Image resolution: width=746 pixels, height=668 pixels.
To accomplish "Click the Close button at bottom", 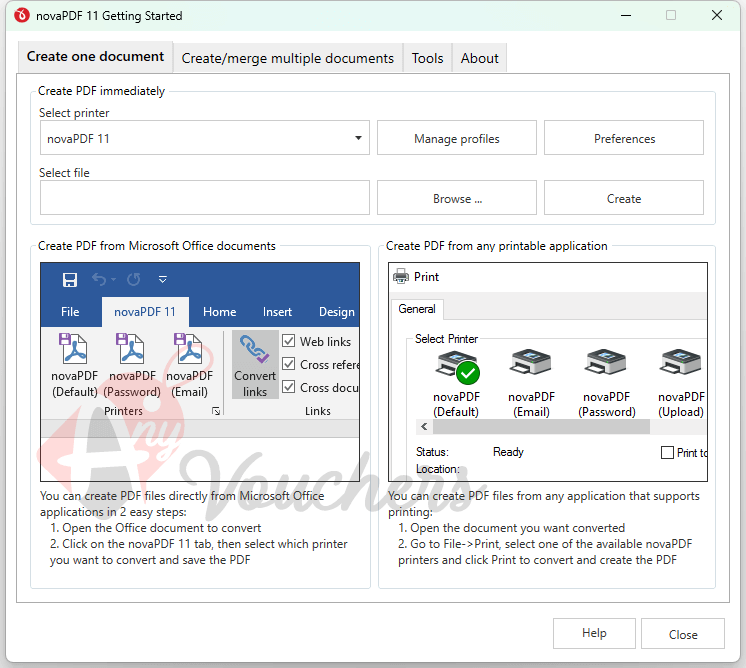I will coord(683,633).
